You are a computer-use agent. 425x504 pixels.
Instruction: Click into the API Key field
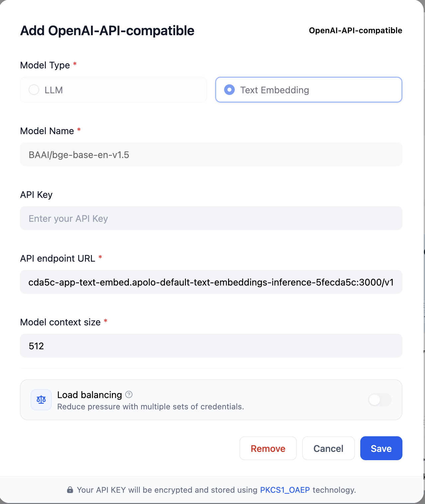211,218
